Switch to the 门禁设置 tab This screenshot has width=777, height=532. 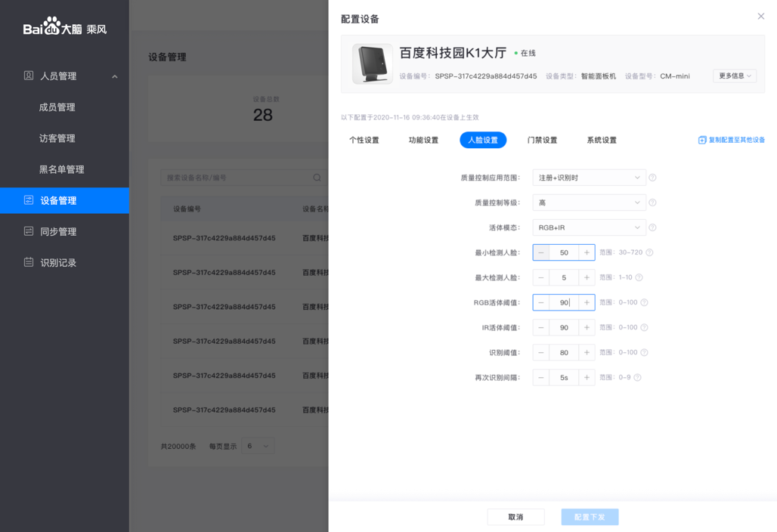point(542,140)
